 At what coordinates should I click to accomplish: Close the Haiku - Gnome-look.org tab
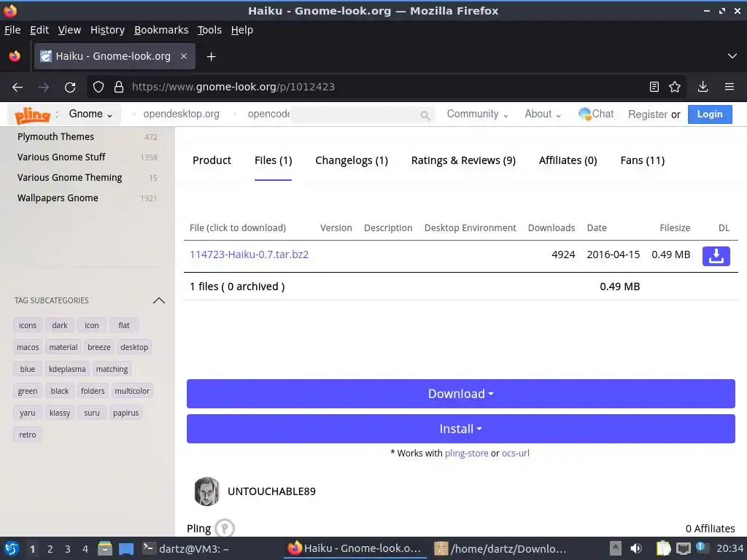pyautogui.click(x=184, y=56)
